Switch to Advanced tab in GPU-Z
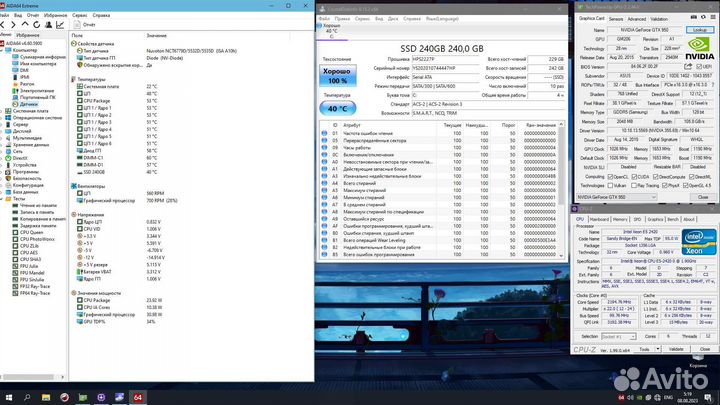720x405 pixels. point(636,19)
